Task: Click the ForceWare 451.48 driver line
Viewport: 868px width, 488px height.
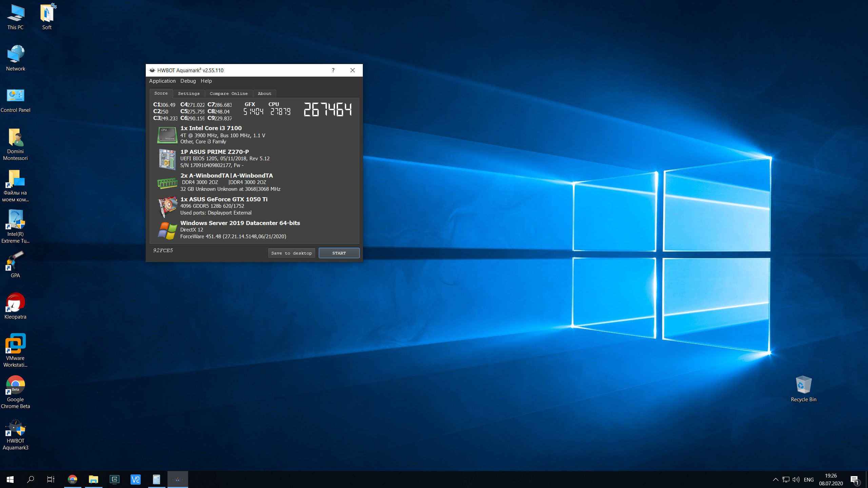Action: pyautogui.click(x=233, y=237)
